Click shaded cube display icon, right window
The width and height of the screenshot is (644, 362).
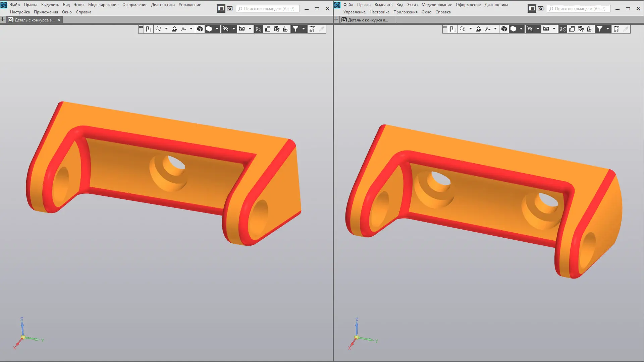point(504,29)
